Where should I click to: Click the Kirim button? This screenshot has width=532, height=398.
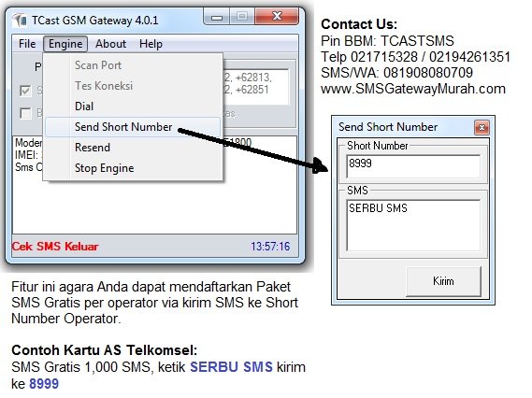pyautogui.click(x=443, y=281)
